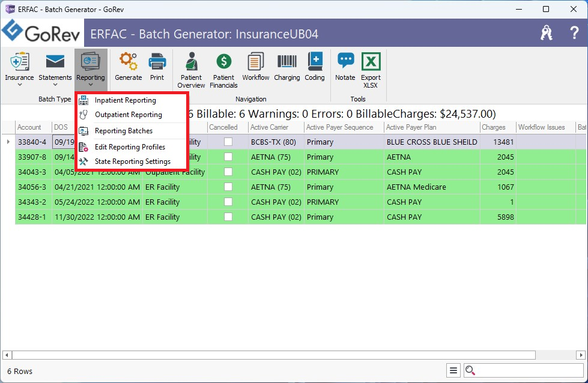Toggle Cancelled checkbox for account 33907-8
Screen dimensions: 588x383
228,157
